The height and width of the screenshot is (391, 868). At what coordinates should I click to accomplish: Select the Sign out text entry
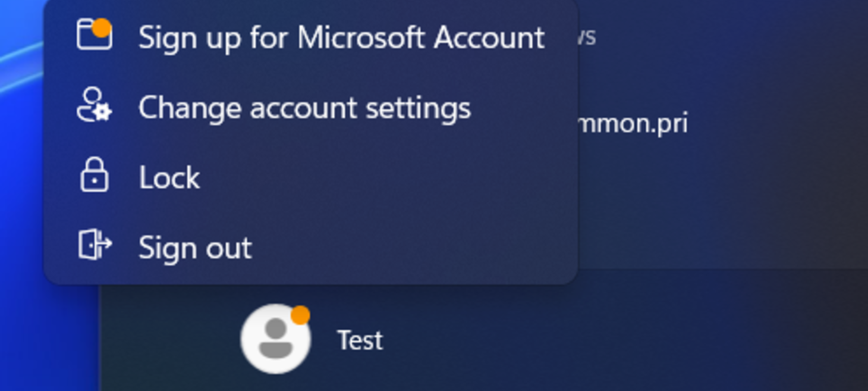(195, 248)
